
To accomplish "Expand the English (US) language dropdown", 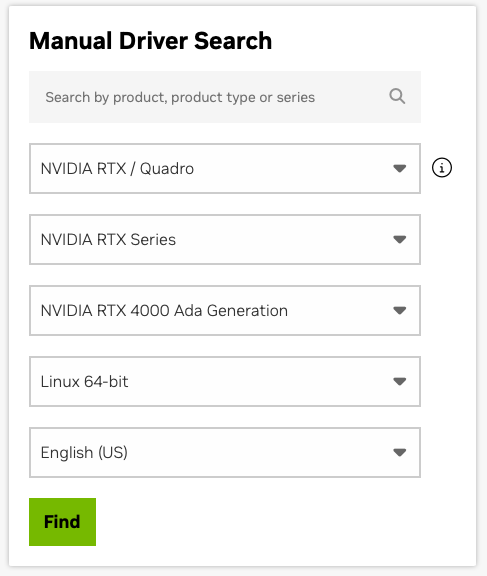I will click(225, 452).
